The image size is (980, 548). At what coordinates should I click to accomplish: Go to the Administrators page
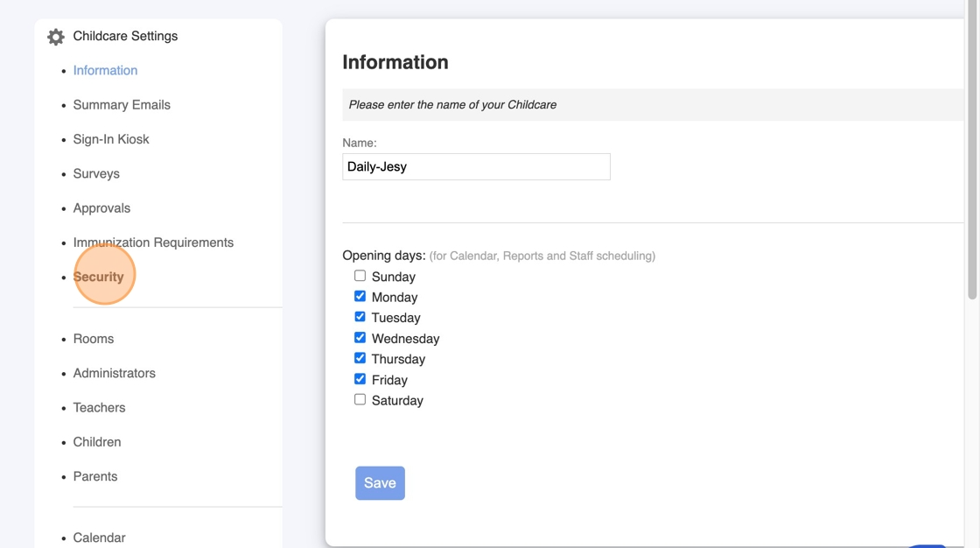tap(115, 374)
